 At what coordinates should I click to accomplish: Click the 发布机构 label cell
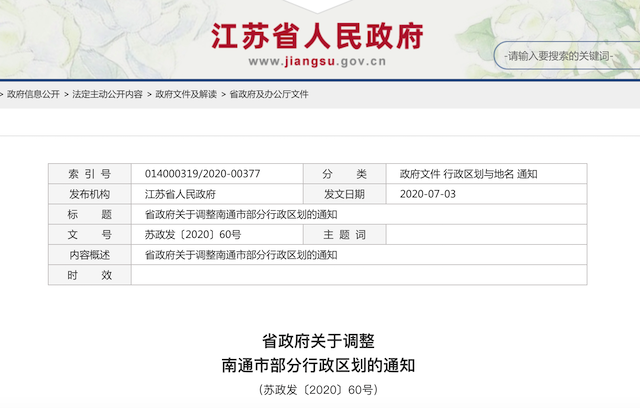point(90,194)
